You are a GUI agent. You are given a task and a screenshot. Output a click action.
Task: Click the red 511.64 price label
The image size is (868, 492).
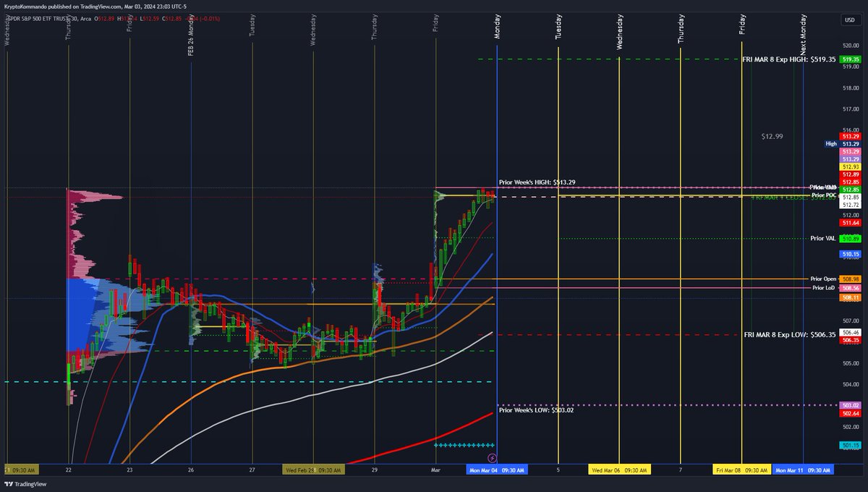(x=850, y=223)
